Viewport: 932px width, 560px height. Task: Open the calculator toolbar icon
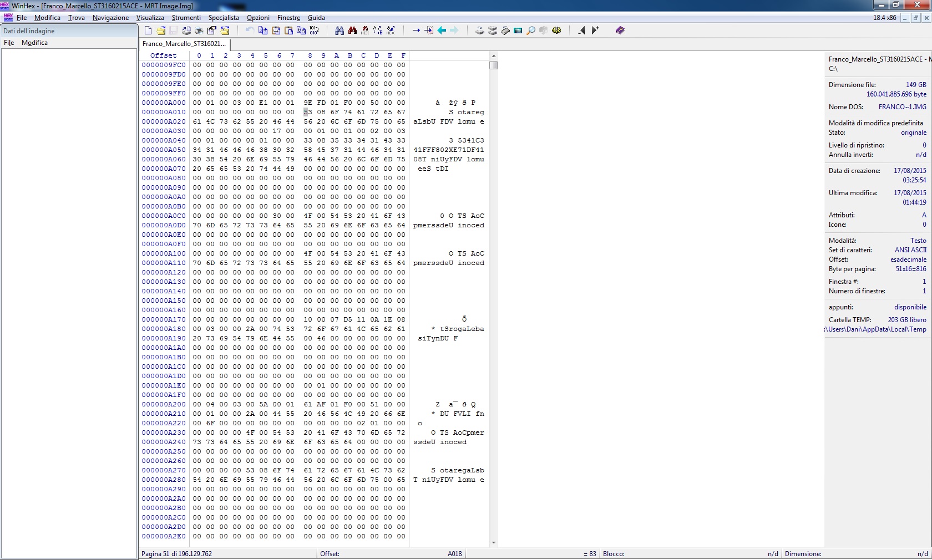coord(518,30)
